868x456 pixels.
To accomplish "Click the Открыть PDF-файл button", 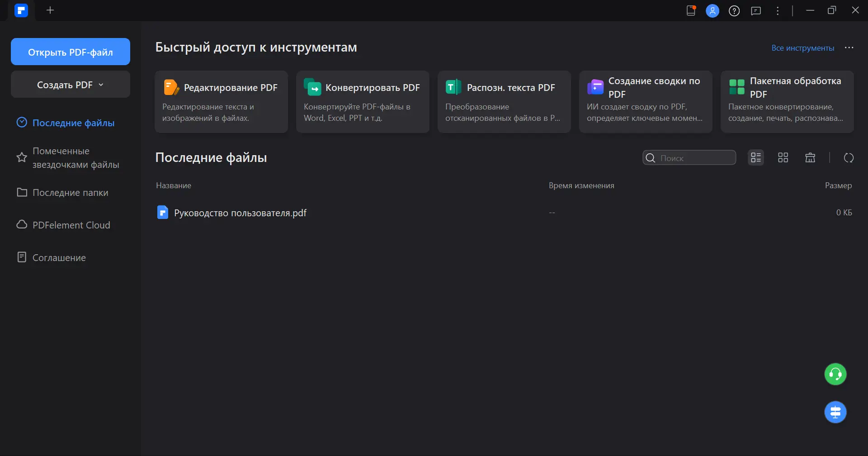I will 71,52.
